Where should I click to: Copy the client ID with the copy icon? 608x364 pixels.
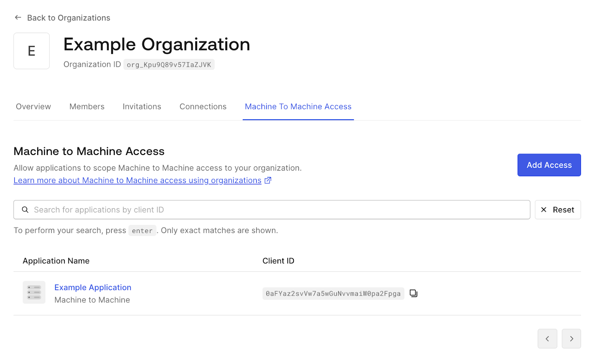(x=413, y=293)
